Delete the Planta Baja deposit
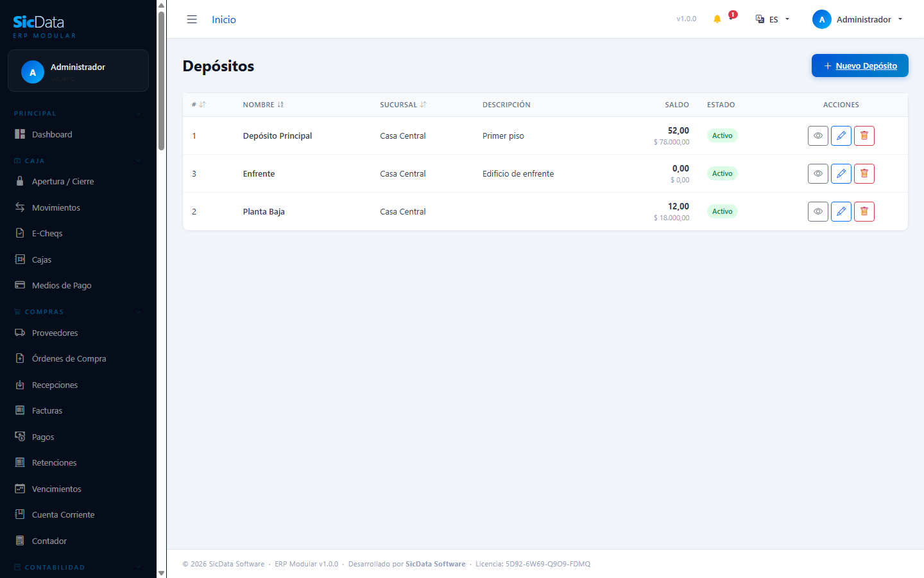This screenshot has height=578, width=924. click(x=864, y=211)
